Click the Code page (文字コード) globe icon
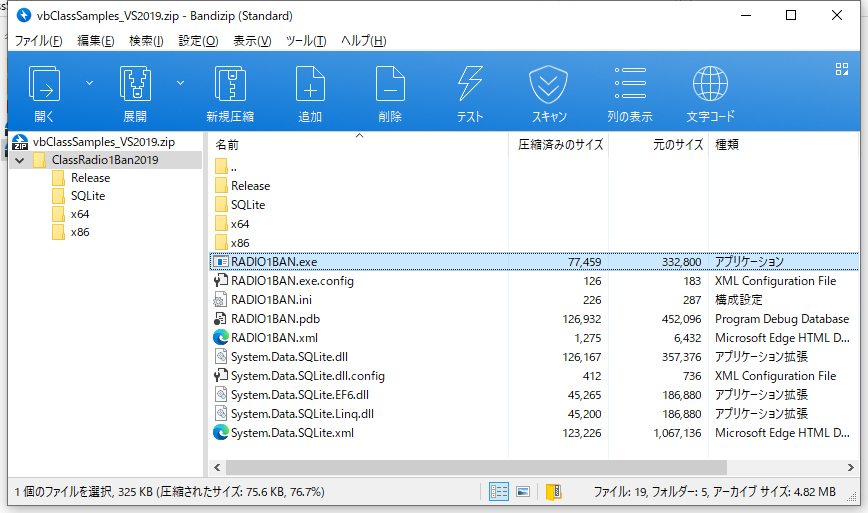This screenshot has height=513, width=868. pos(710,84)
